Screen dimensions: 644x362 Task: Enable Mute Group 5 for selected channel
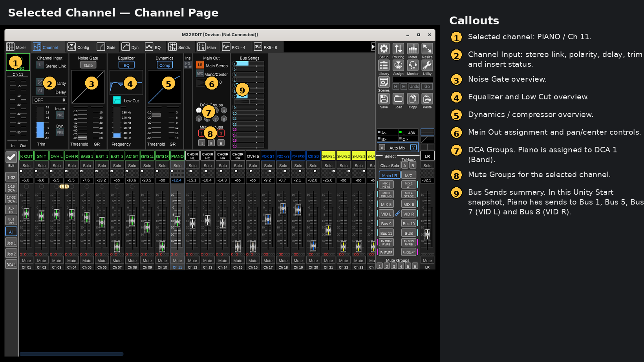[211, 143]
